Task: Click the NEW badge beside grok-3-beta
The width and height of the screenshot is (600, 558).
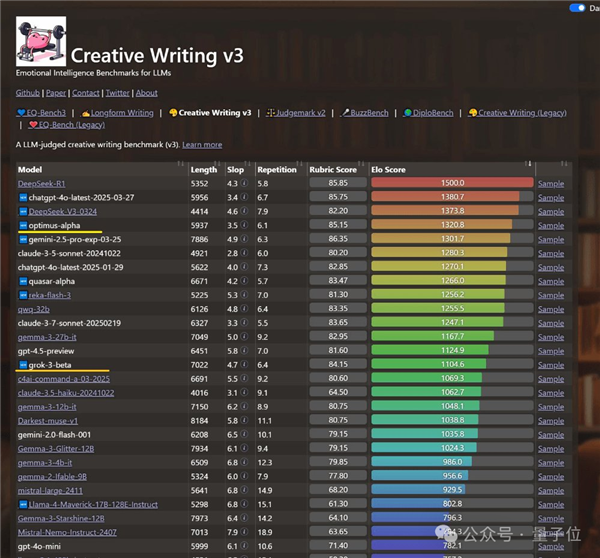Action: tap(23, 366)
